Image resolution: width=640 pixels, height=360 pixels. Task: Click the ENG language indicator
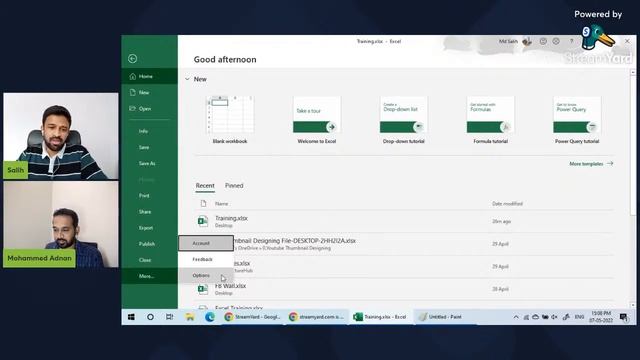tap(579, 317)
